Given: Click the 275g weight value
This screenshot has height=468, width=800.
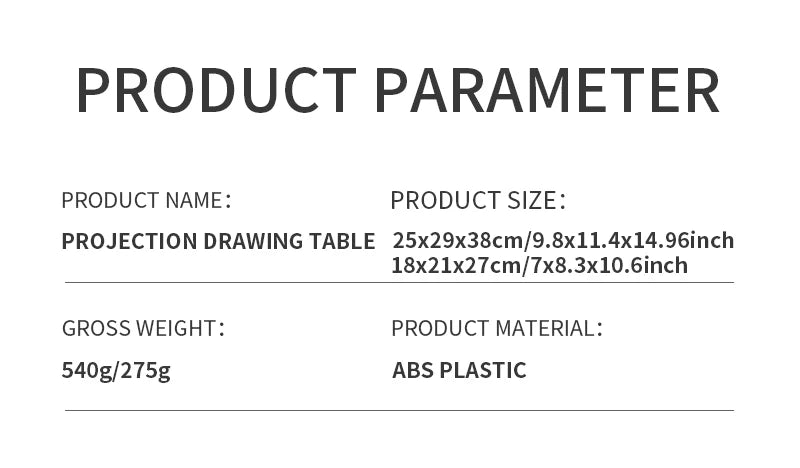Looking at the screenshot, I should [x=145, y=371].
